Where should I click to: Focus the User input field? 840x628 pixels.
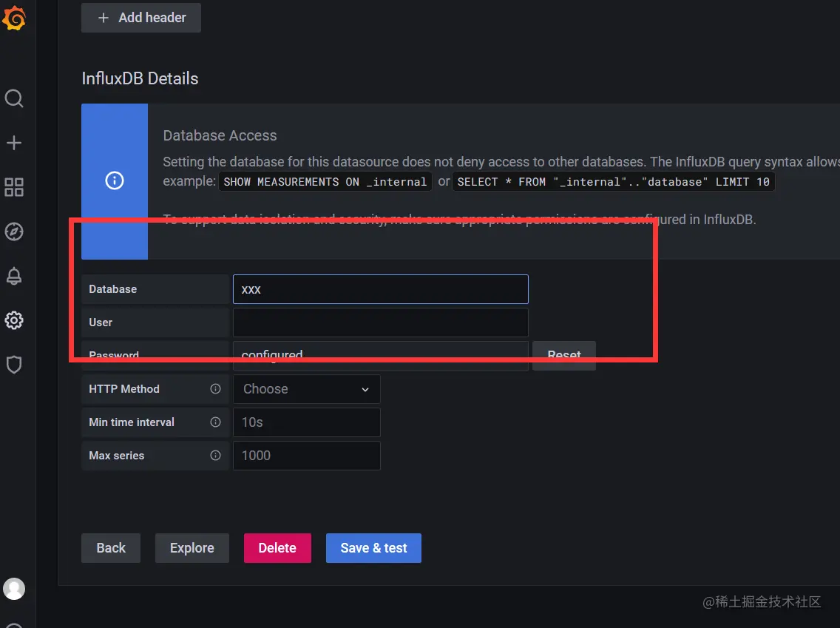pos(380,323)
